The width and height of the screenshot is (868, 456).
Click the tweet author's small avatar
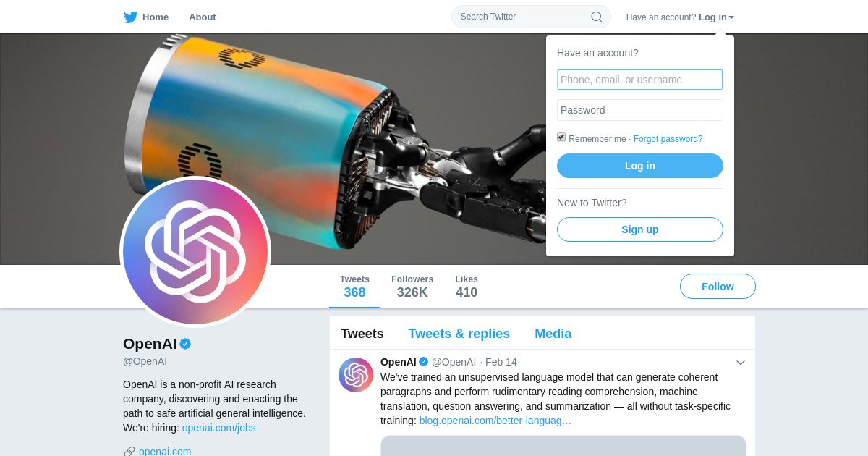356,375
